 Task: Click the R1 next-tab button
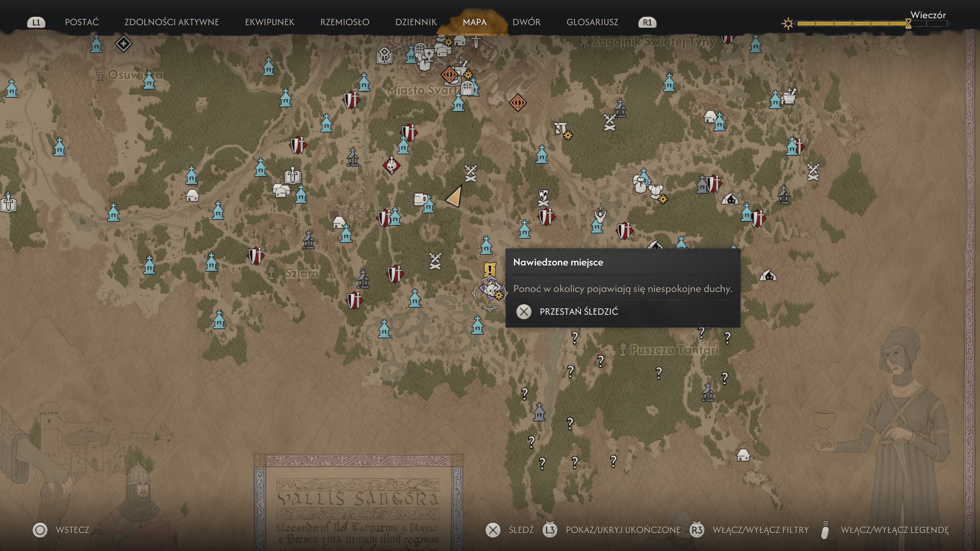click(647, 22)
